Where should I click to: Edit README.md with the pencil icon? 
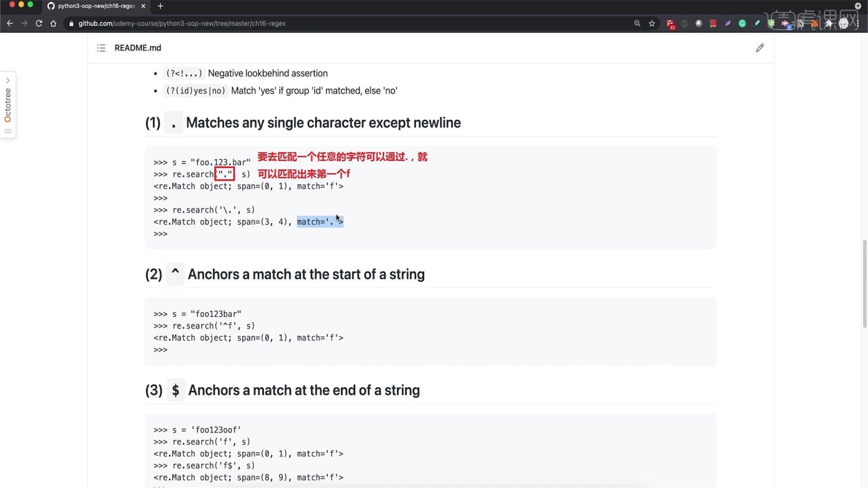(x=760, y=48)
